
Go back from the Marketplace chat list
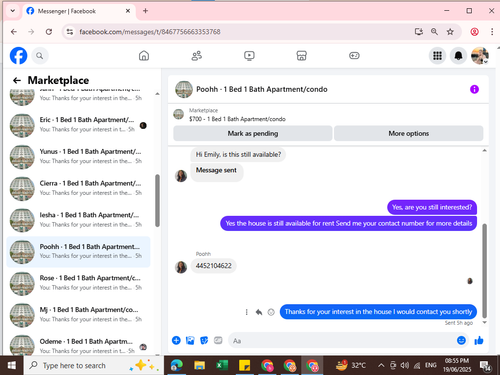17,80
